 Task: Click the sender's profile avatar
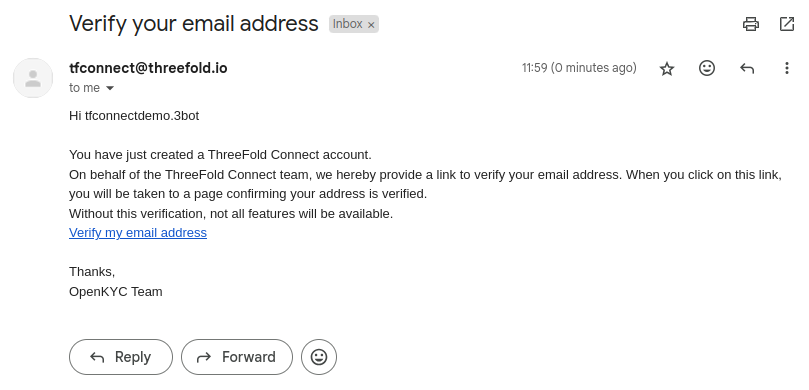tap(33, 78)
